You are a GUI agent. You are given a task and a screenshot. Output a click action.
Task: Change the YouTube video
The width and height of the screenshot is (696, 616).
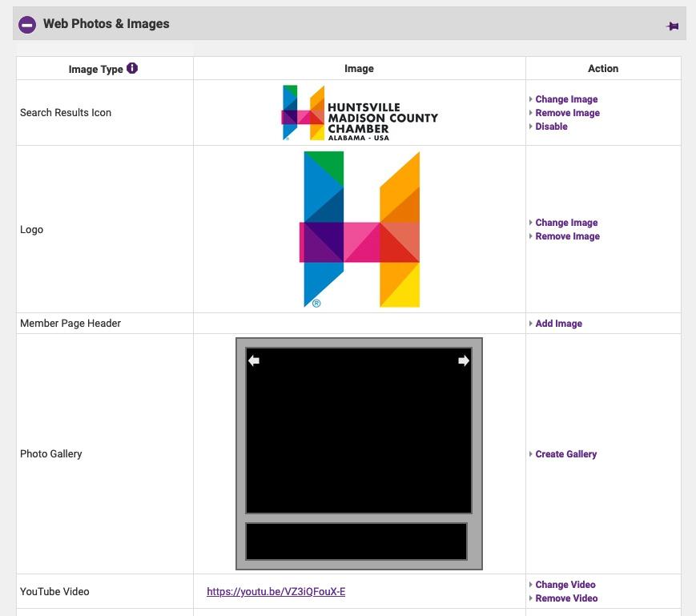click(x=565, y=585)
